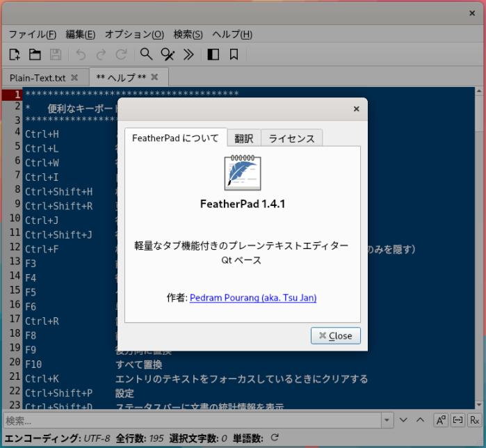The image size is (486, 448).
Task: Click the Ctrl+Shift+J shortcut text
Action: click(58, 234)
